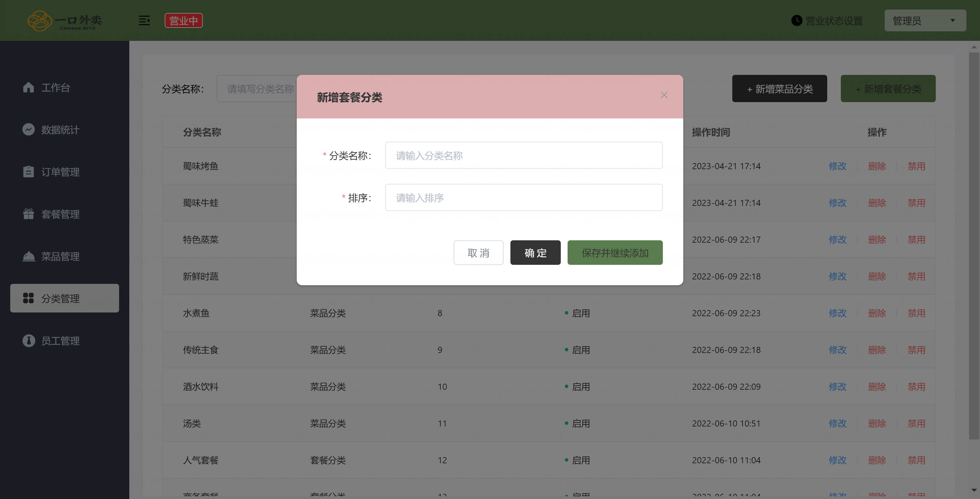Click 禁用 for 蜀味烤鱼 row
Screen dimensions: 980x499
click(x=916, y=166)
